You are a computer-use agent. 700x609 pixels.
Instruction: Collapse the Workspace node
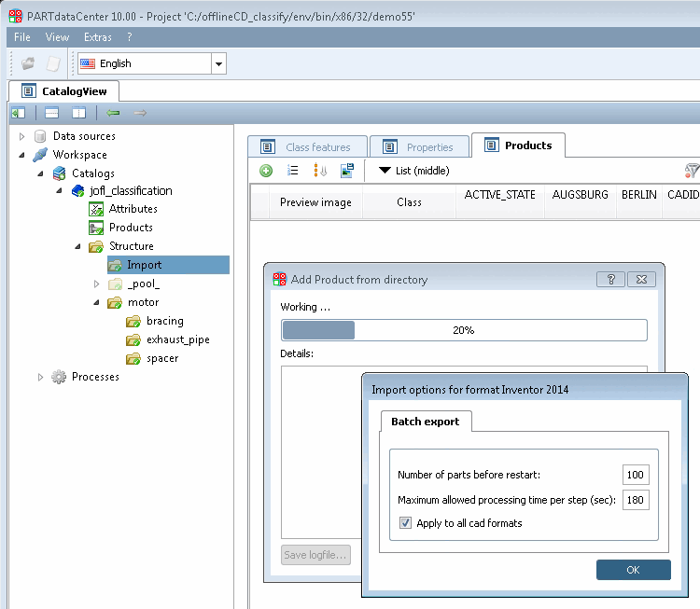pos(21,155)
